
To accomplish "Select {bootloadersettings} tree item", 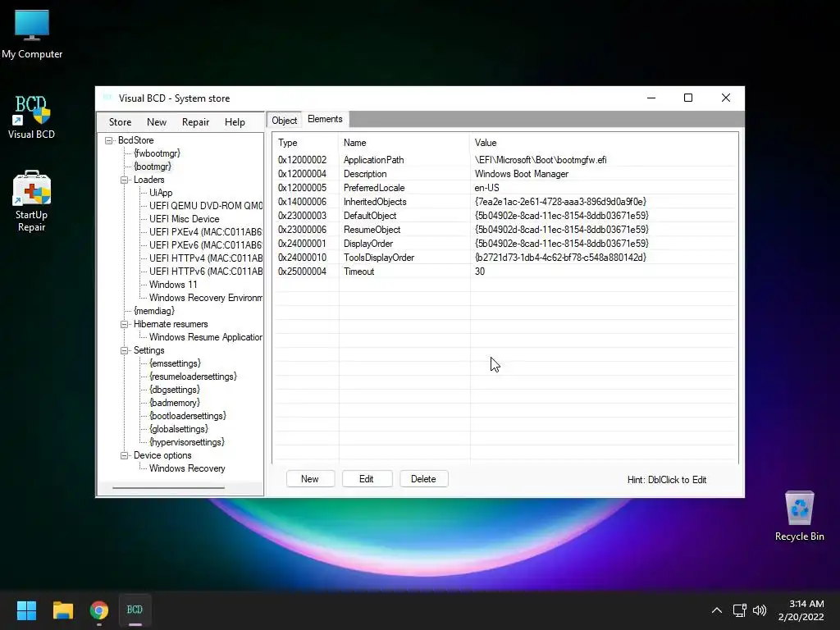I will tap(188, 416).
